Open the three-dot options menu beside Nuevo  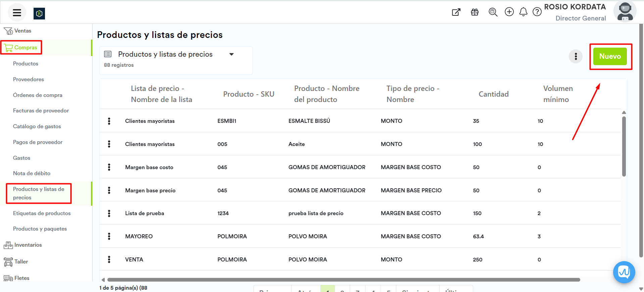[576, 56]
